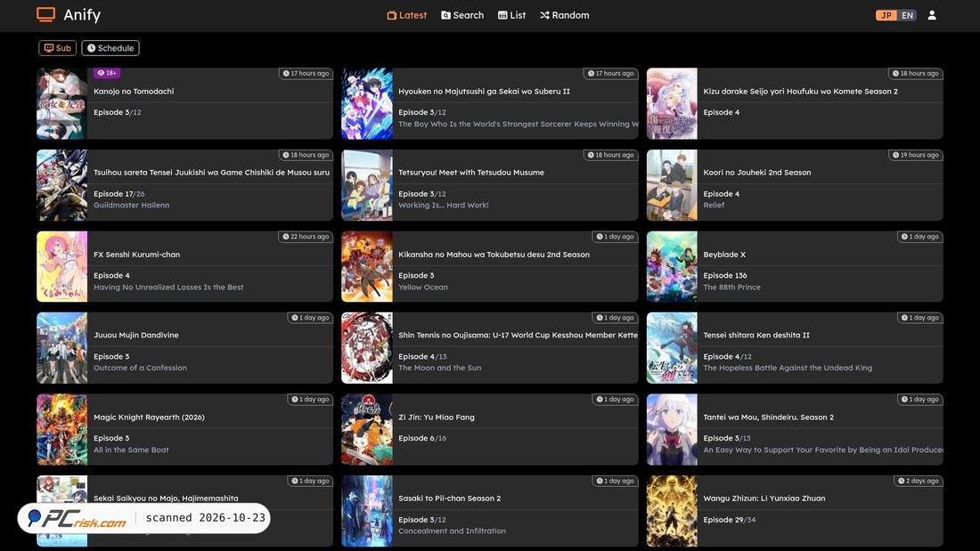Open Koori no Jouheki 2nd Season poster

click(672, 185)
